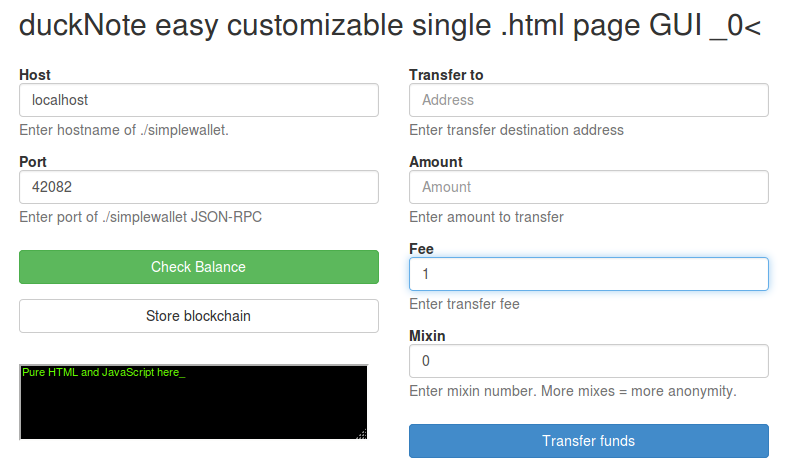Click inside the black console text area

point(194,402)
